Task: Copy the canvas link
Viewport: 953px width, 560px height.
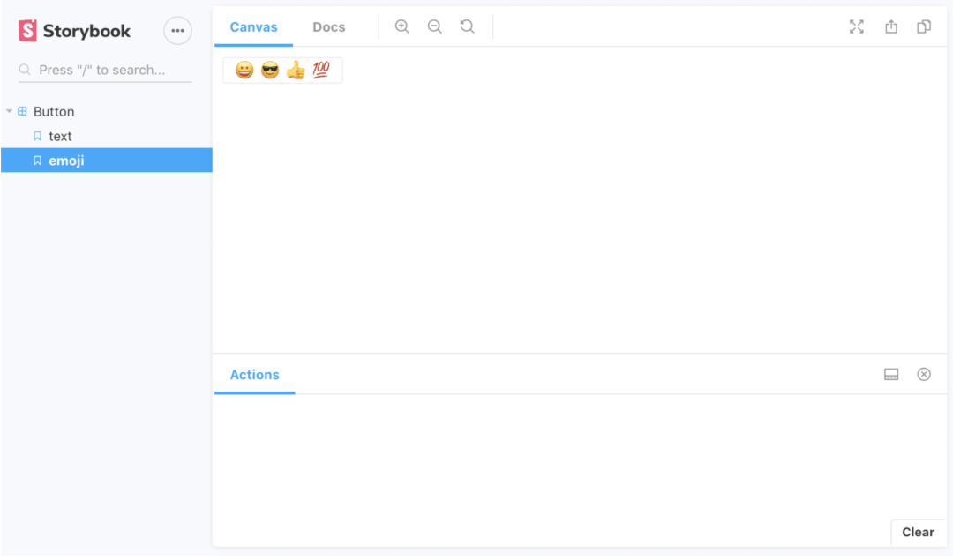Action: point(924,26)
